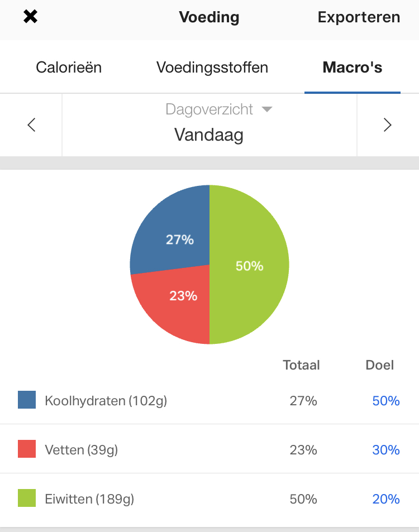This screenshot has width=419, height=532.
Task: Go to previous day with left chevron
Action: 31,125
